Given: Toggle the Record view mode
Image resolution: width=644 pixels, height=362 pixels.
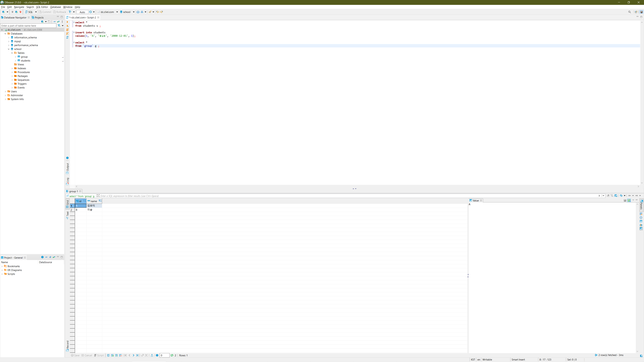Looking at the screenshot, I should [67, 346].
